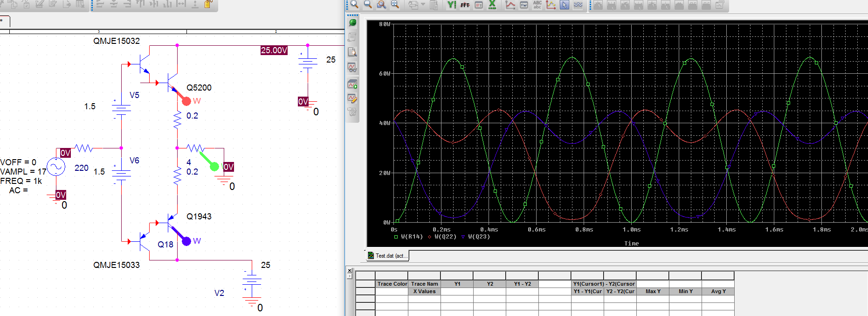Open the f(x) Evaluate Measurement icon
Screen dimensions: 868x316
coord(524,5)
